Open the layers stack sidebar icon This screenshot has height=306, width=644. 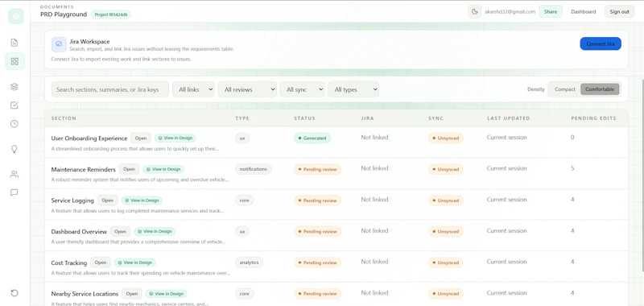[x=14, y=87]
